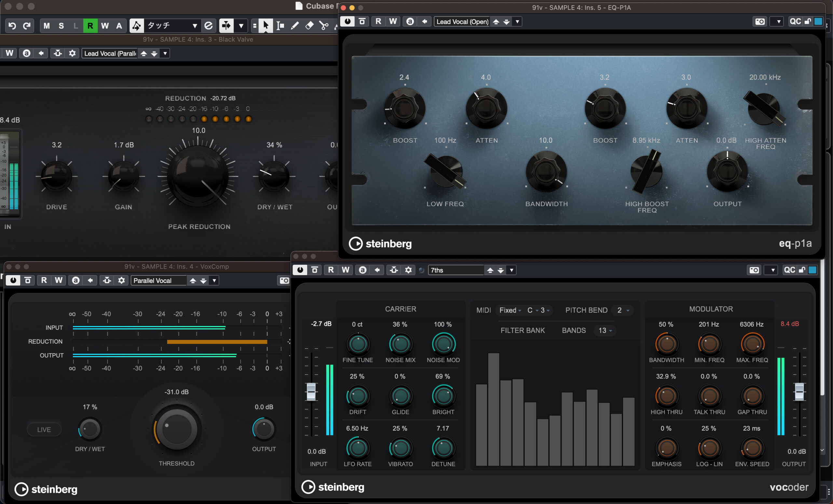Click QC button in Vocoder header
Viewport: 833px width, 504px height.
pyautogui.click(x=789, y=270)
